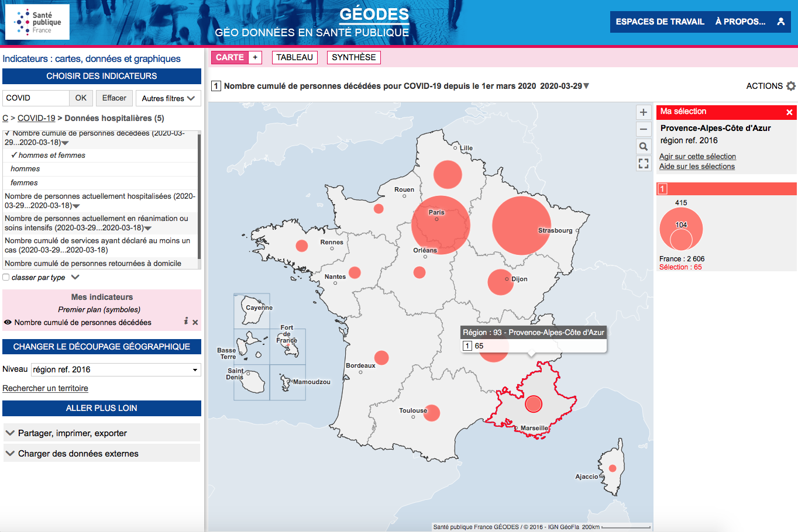Viewport: 798px width, 532px height.
Task: Click the Saint Denis inset map
Action: pyautogui.click(x=252, y=382)
